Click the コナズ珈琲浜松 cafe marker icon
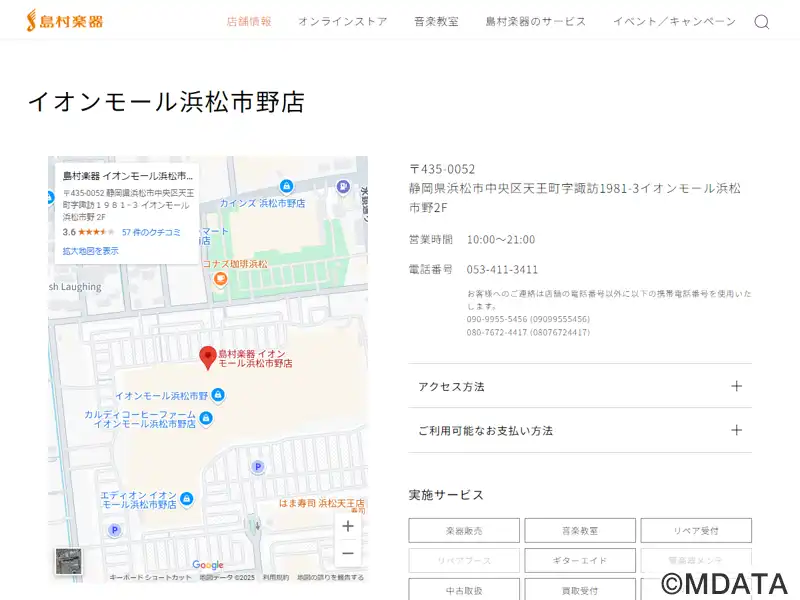This screenshot has width=800, height=600. (x=220, y=279)
